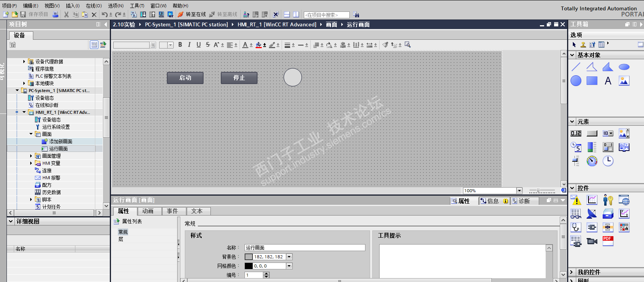Select the 运行系统设置 tree item
The height and width of the screenshot is (282, 644).
tap(56, 127)
